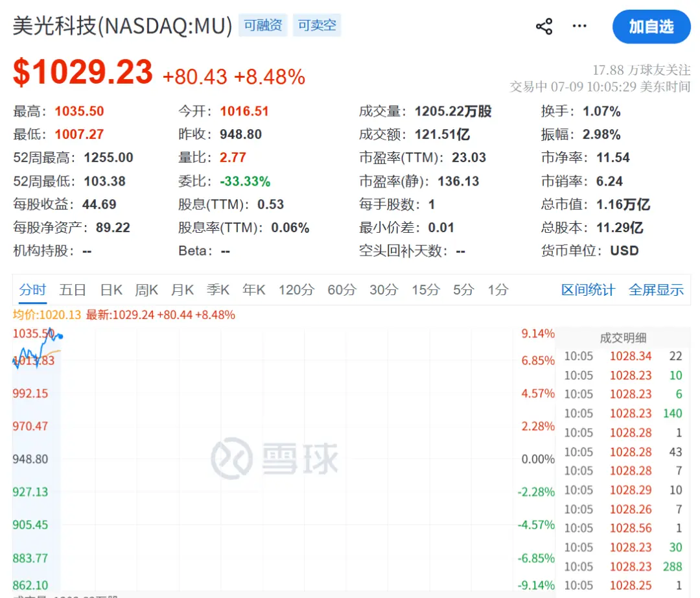
Task: Click the trade row with volume 288
Action: tap(624, 567)
